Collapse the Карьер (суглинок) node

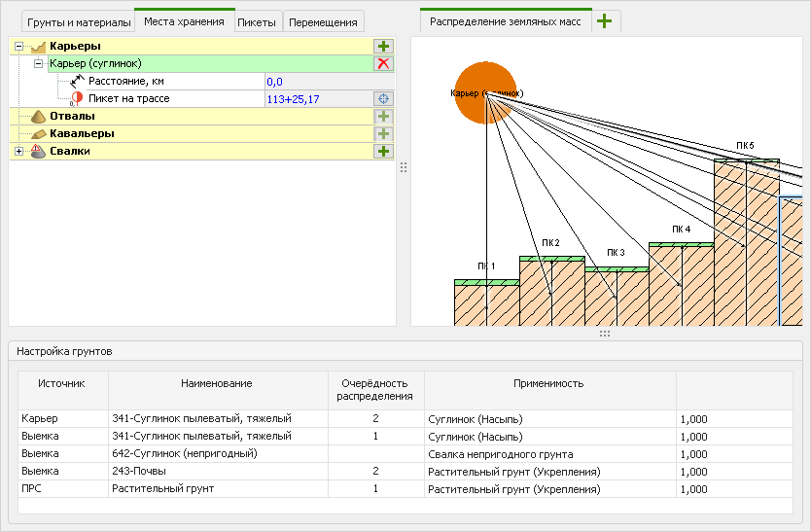[38, 63]
